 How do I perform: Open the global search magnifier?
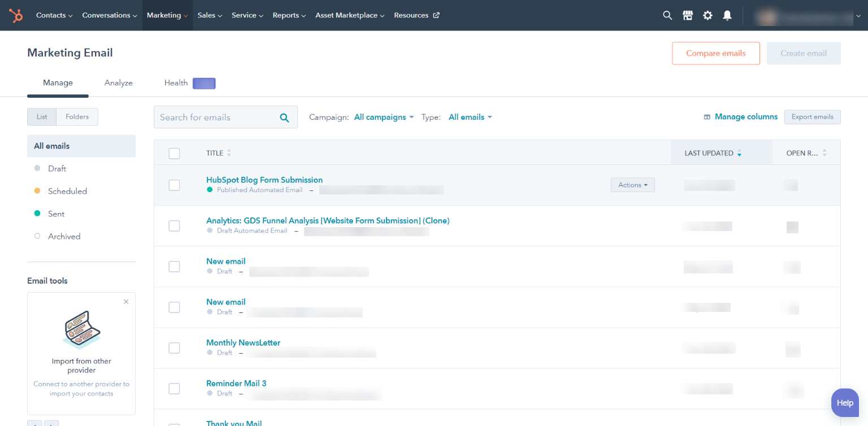[x=667, y=15]
